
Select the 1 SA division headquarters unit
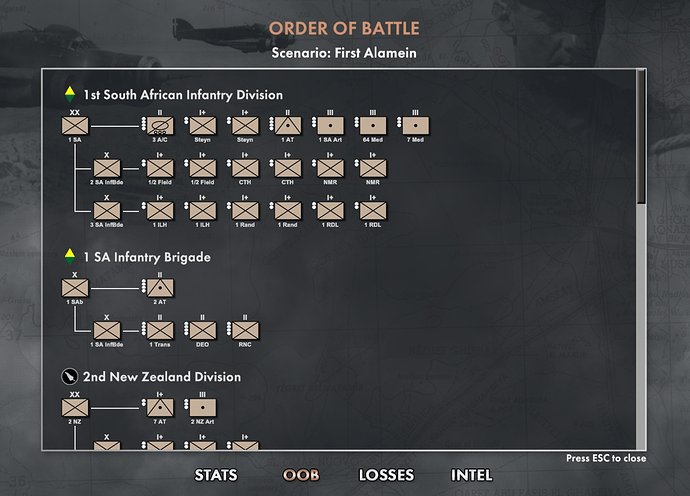(75, 127)
